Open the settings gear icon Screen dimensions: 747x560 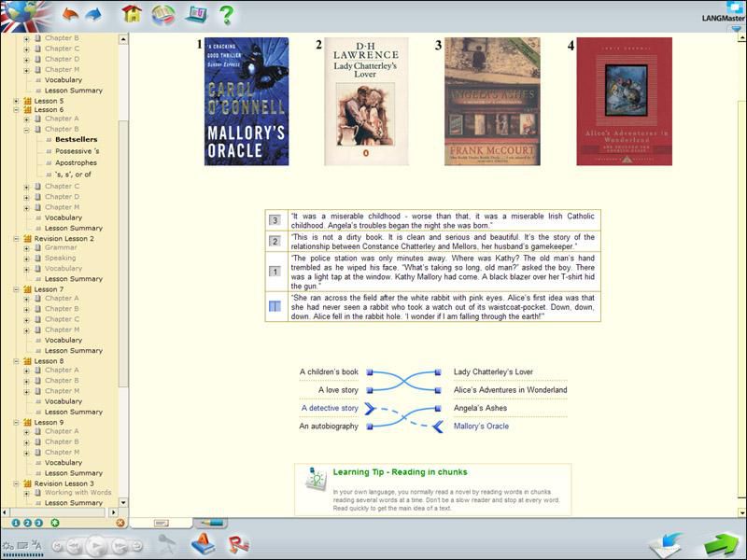(x=8, y=545)
